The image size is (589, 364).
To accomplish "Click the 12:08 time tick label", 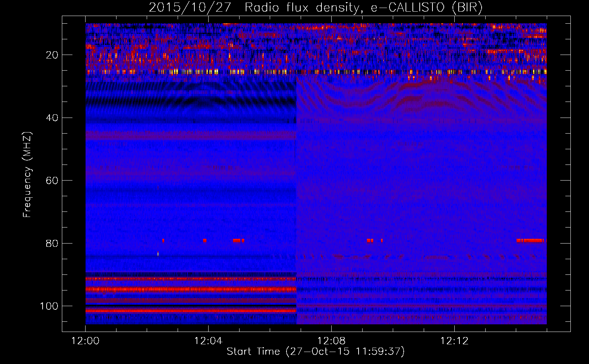I will tap(331, 341).
